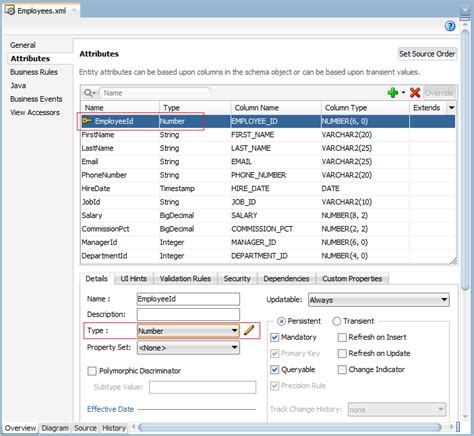Click the Set Source Order button
This screenshot has width=474, height=436.
point(427,54)
